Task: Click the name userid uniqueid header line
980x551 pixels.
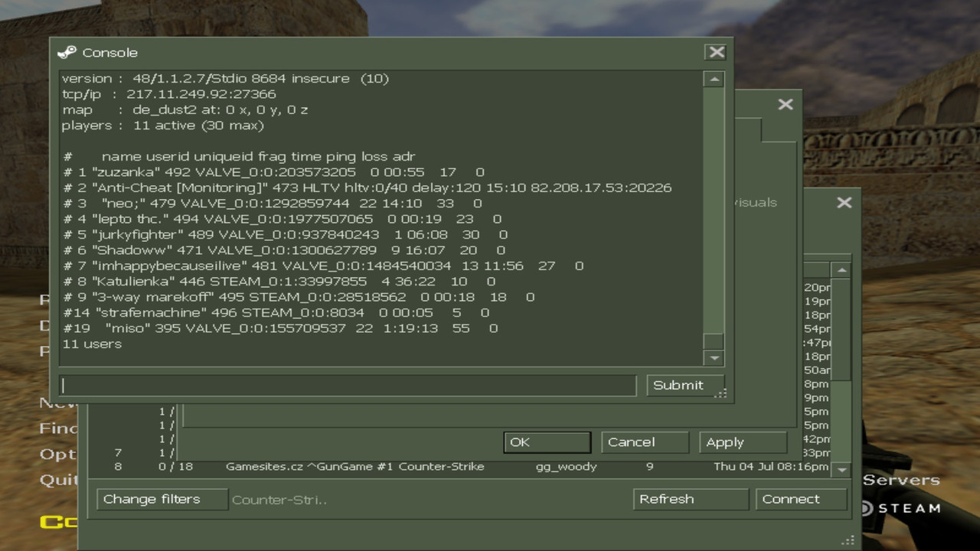Action: [x=239, y=156]
